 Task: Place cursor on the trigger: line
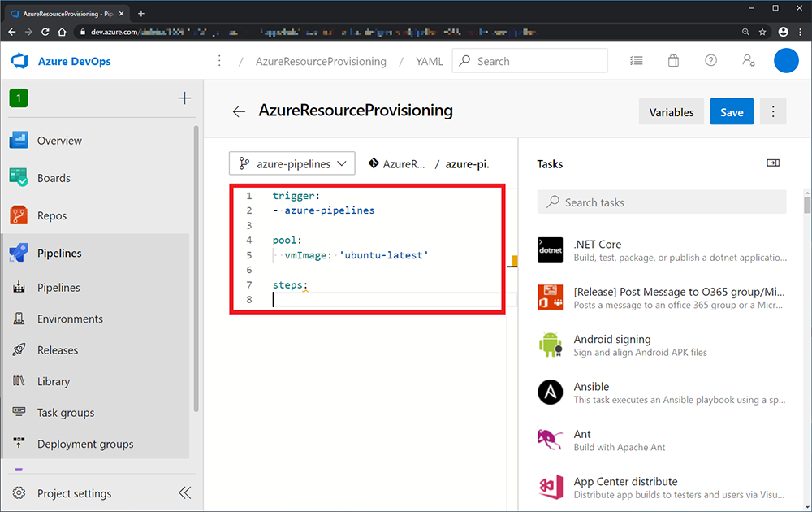point(296,196)
